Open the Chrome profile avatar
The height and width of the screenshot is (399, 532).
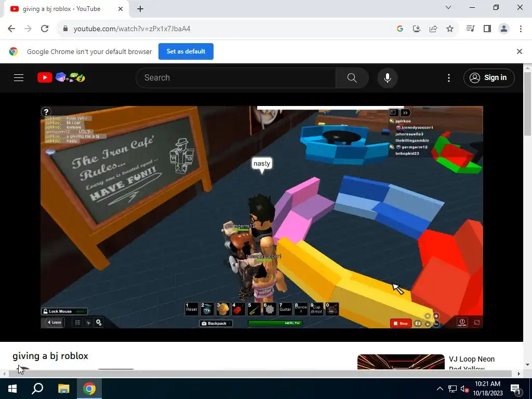[504, 29]
